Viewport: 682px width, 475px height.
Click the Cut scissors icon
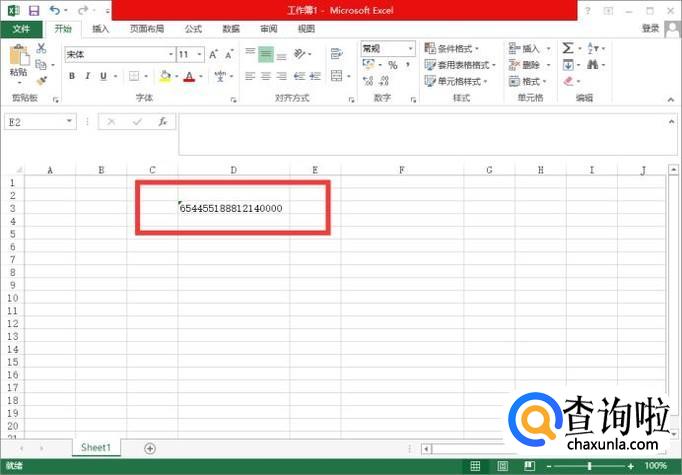pyautogui.click(x=41, y=48)
